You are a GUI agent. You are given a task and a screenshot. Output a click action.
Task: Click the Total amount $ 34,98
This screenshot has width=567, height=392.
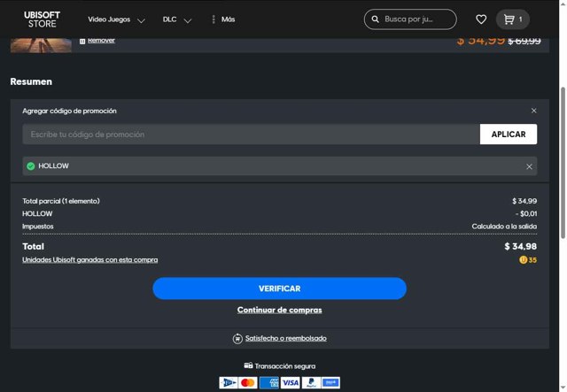(x=521, y=246)
